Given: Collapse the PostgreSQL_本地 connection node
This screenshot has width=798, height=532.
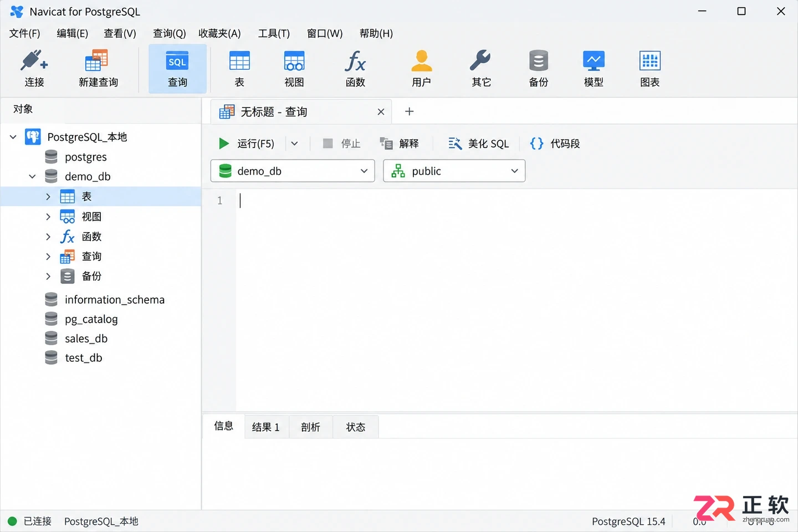Looking at the screenshot, I should pos(13,137).
